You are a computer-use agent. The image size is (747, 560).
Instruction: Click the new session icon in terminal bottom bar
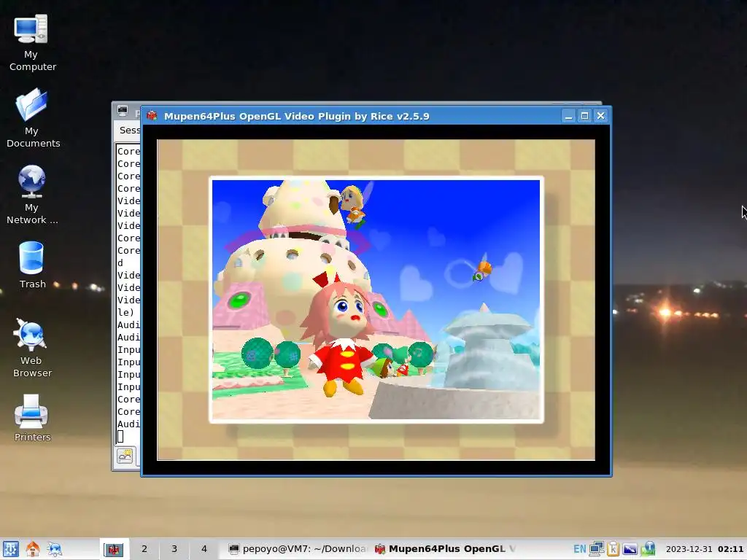click(125, 456)
